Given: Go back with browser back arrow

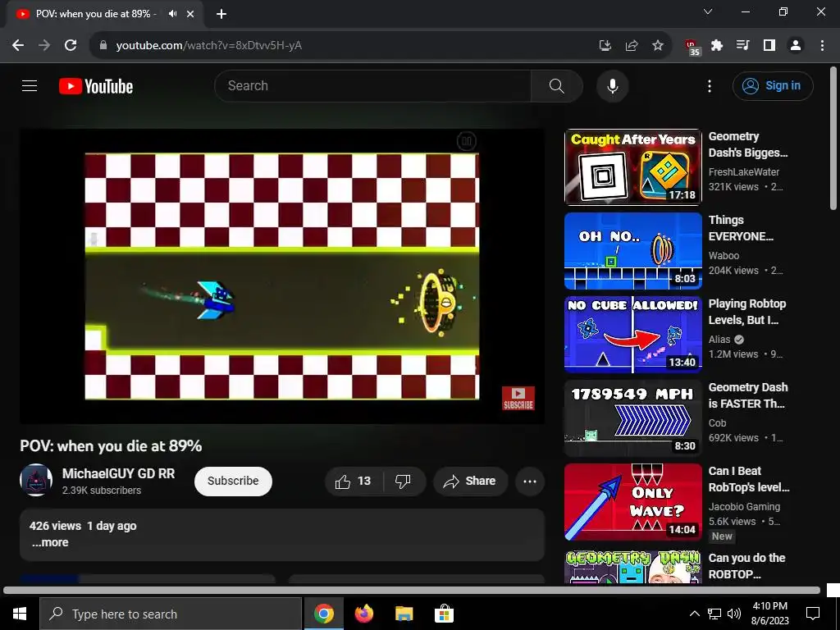Looking at the screenshot, I should tap(18, 46).
